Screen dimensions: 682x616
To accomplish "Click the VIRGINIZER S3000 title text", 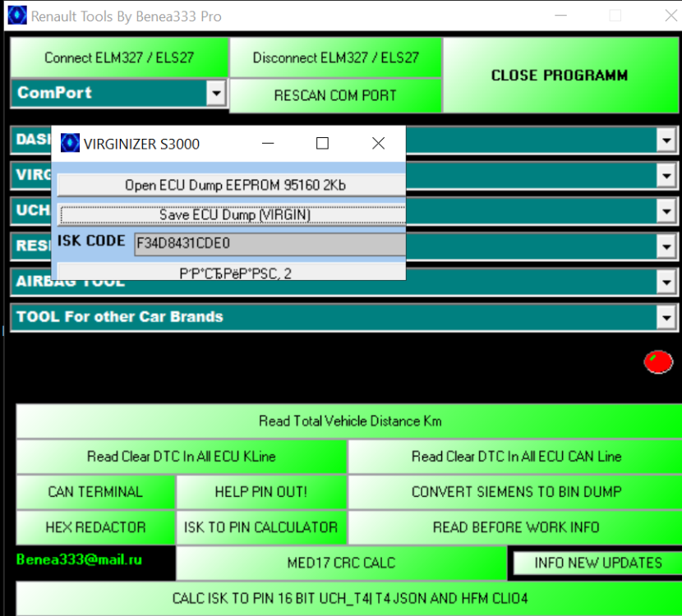I will coord(141,144).
